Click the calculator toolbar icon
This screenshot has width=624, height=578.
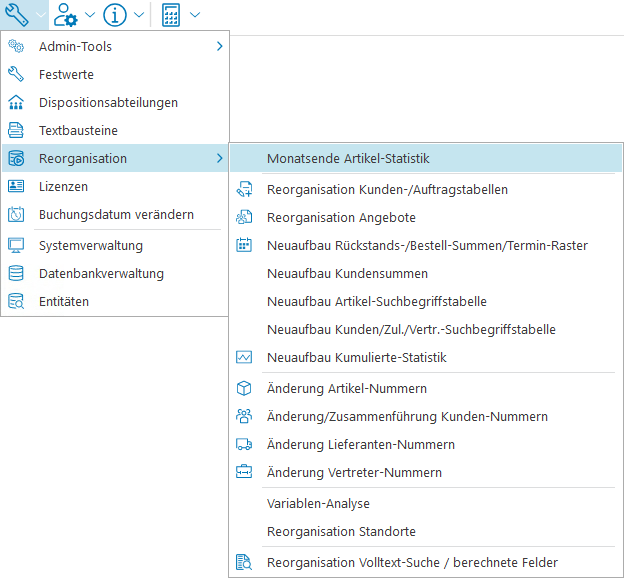point(171,15)
